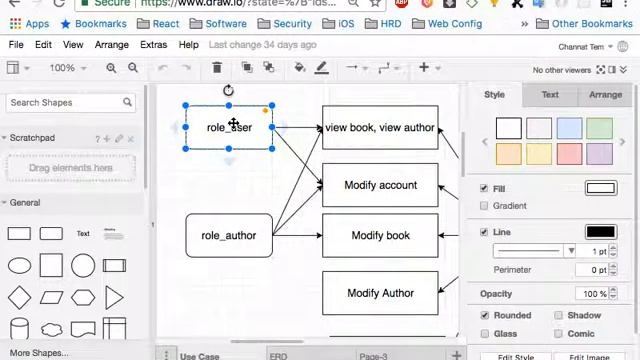
Task: Close Scratchpad with X icon
Action: (x=131, y=139)
